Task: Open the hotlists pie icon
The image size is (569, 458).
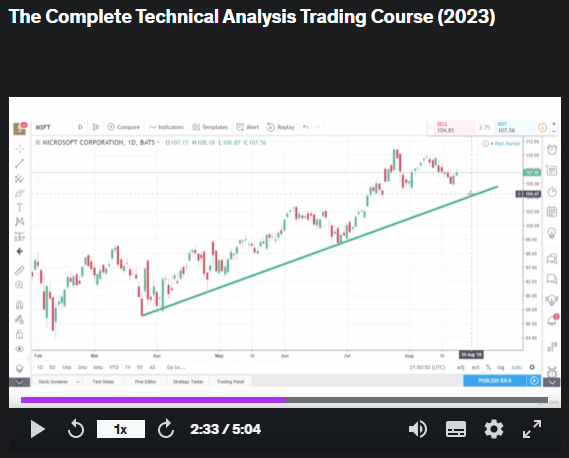Action: click(x=552, y=192)
